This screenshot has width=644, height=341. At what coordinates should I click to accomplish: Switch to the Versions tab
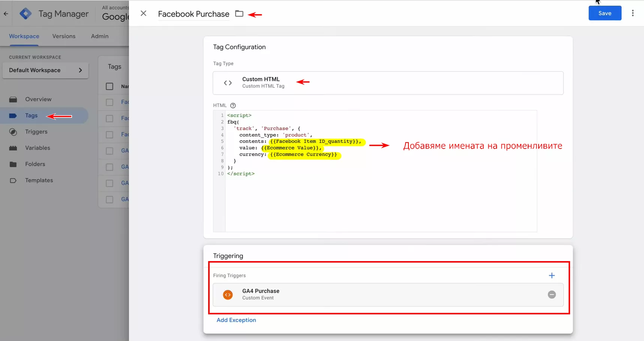click(64, 36)
